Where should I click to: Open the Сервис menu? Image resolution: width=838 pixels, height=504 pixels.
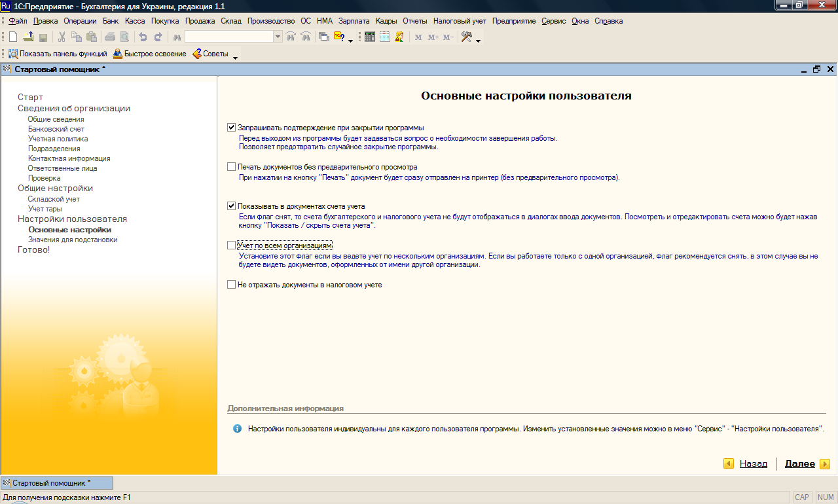pos(554,21)
